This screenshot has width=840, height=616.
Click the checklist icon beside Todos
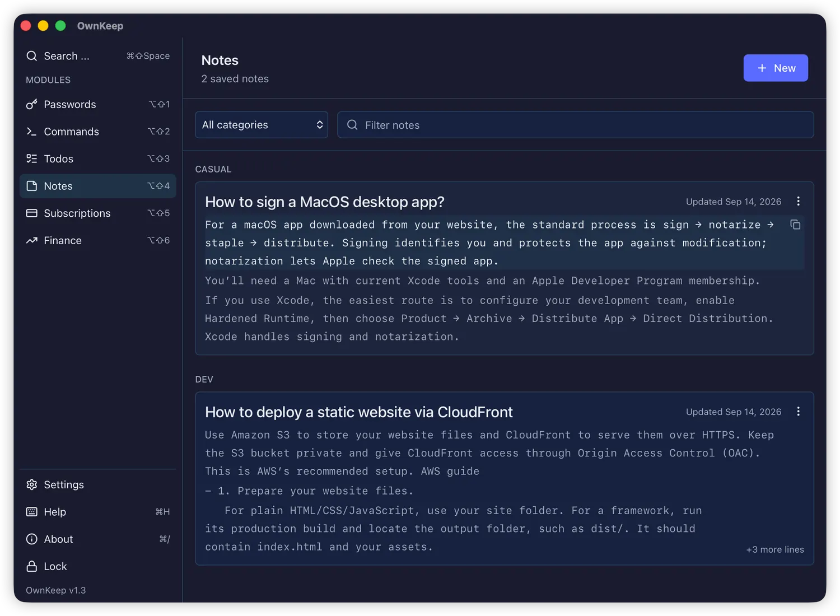pyautogui.click(x=32, y=158)
